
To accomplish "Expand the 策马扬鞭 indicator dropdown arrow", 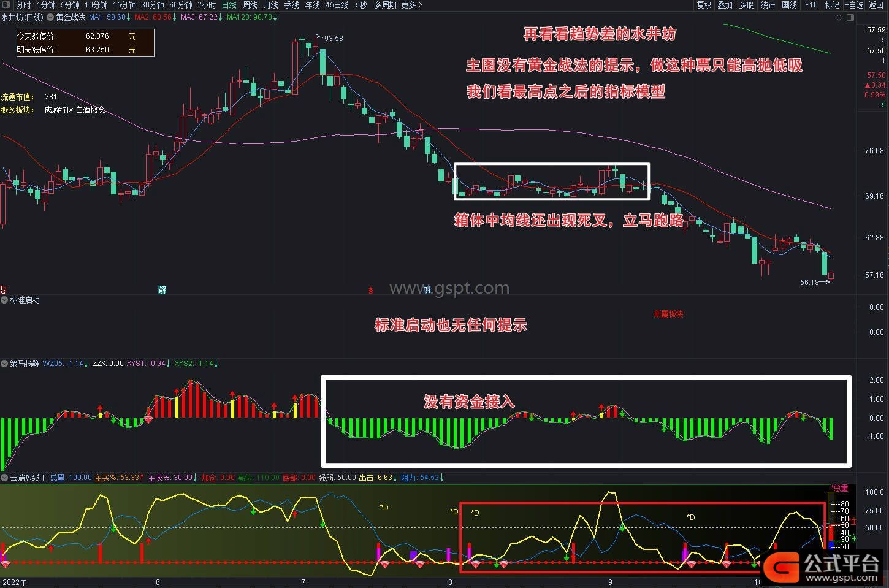I will pos(5,364).
